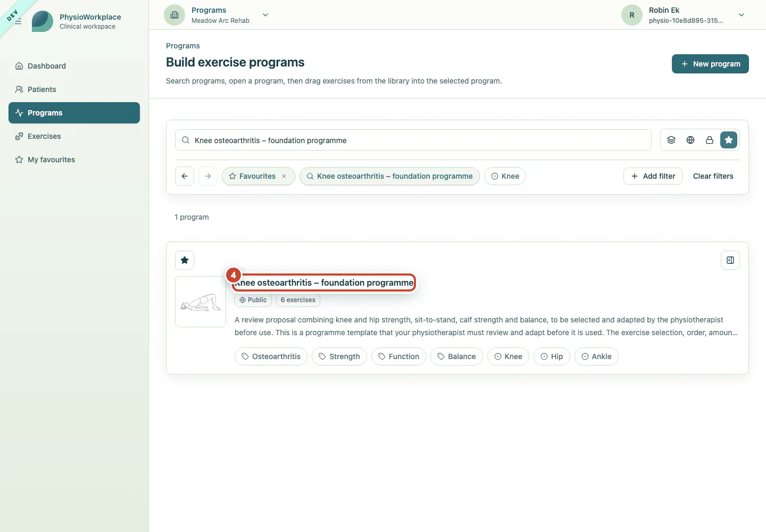The height and width of the screenshot is (532, 766).
Task: Click the '1 program' result count
Action: [x=191, y=217]
